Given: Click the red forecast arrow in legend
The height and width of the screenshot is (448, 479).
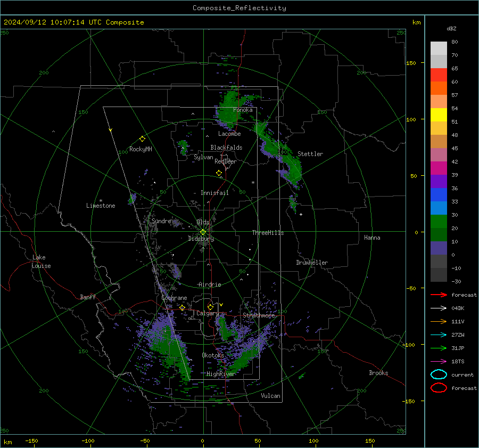Looking at the screenshot, I should [x=439, y=295].
